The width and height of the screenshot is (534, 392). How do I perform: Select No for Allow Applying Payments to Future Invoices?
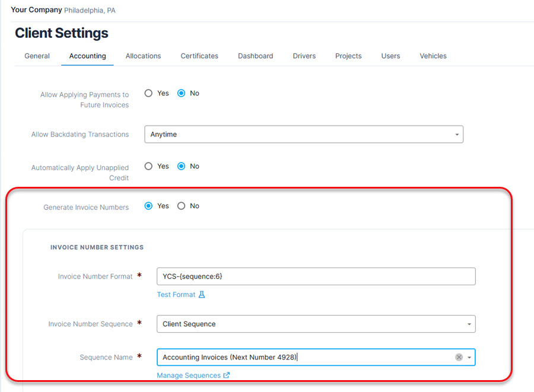point(182,93)
